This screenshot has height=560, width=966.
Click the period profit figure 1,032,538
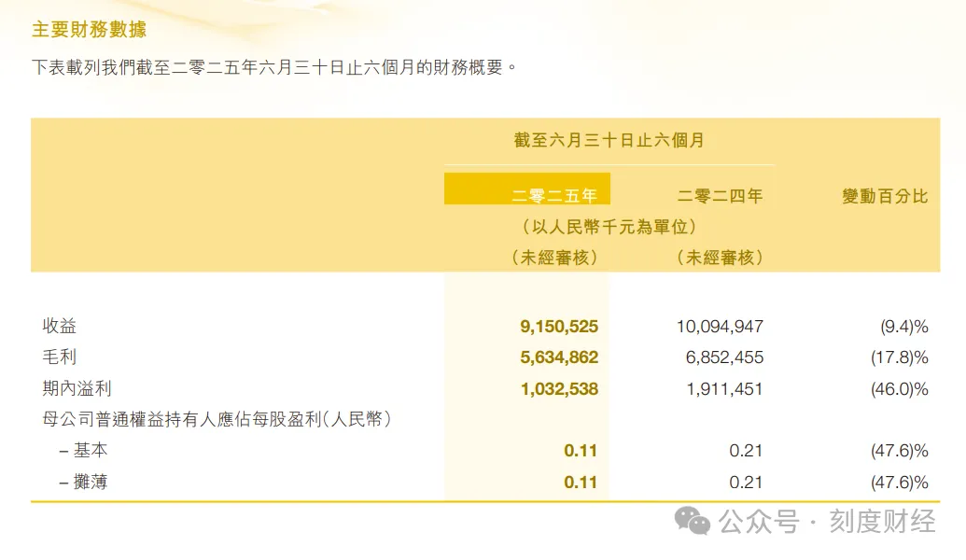558,388
